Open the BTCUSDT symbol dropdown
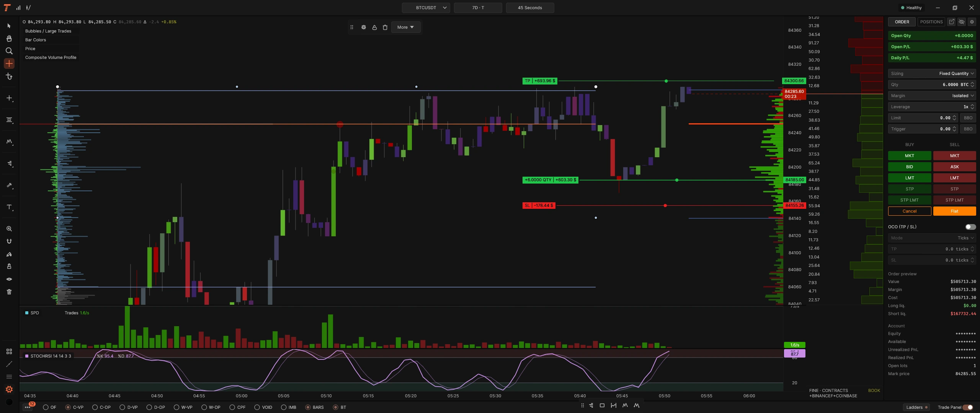This screenshot has height=413, width=980. (x=426, y=8)
